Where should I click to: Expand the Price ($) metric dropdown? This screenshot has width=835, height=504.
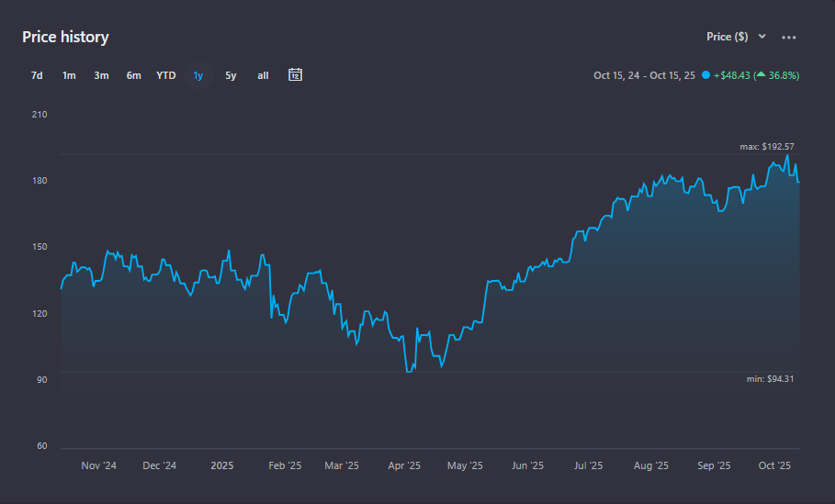[x=735, y=37]
